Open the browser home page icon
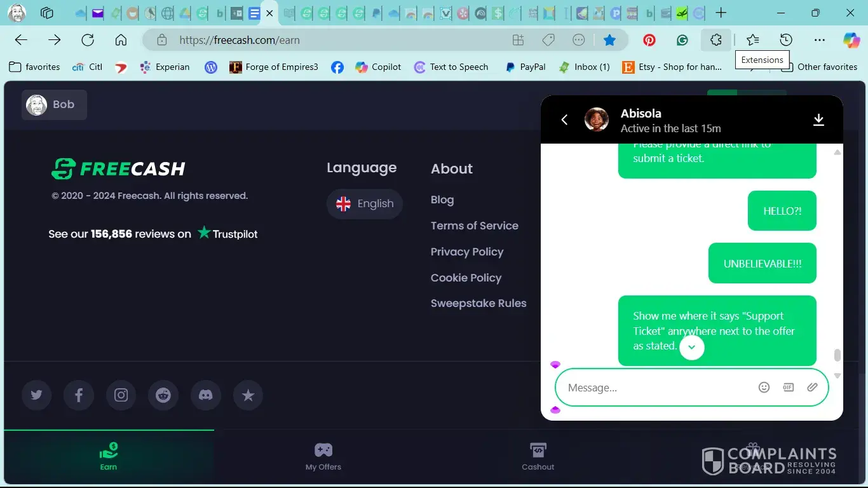Image resolution: width=868 pixels, height=488 pixels. click(121, 40)
